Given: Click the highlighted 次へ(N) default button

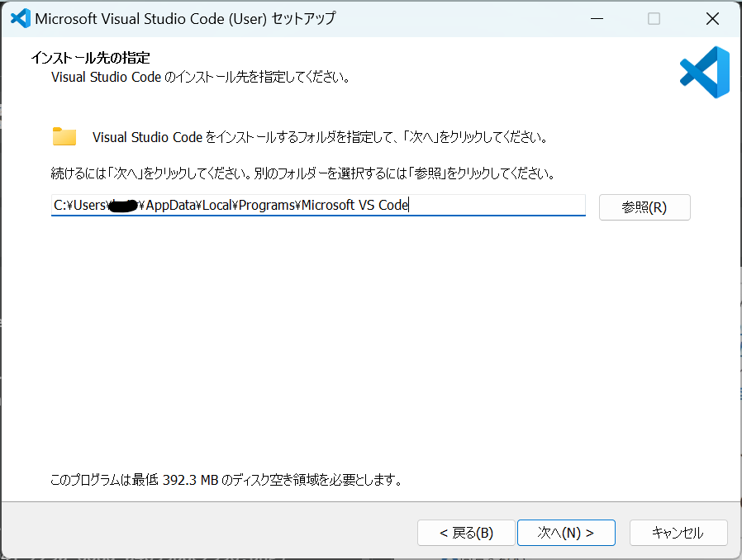Looking at the screenshot, I should (566, 533).
